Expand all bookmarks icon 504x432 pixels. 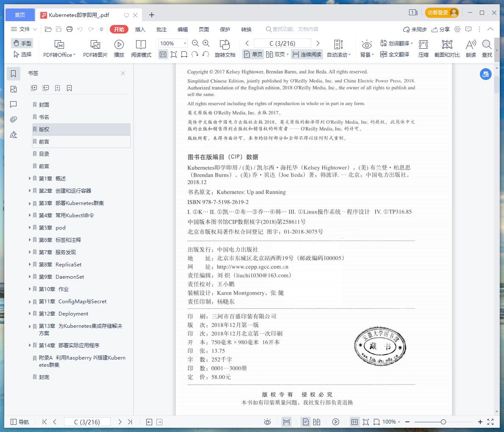(x=34, y=88)
